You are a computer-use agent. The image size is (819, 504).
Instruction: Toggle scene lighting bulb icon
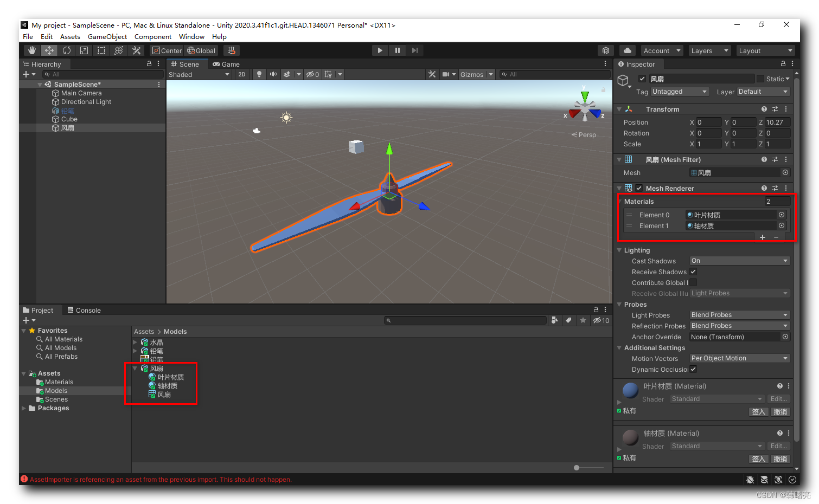pyautogui.click(x=259, y=74)
